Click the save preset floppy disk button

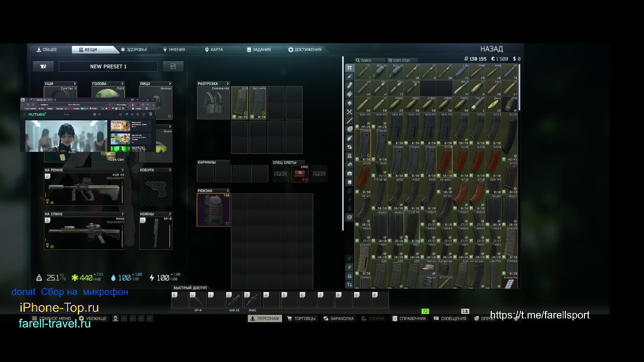point(173,66)
